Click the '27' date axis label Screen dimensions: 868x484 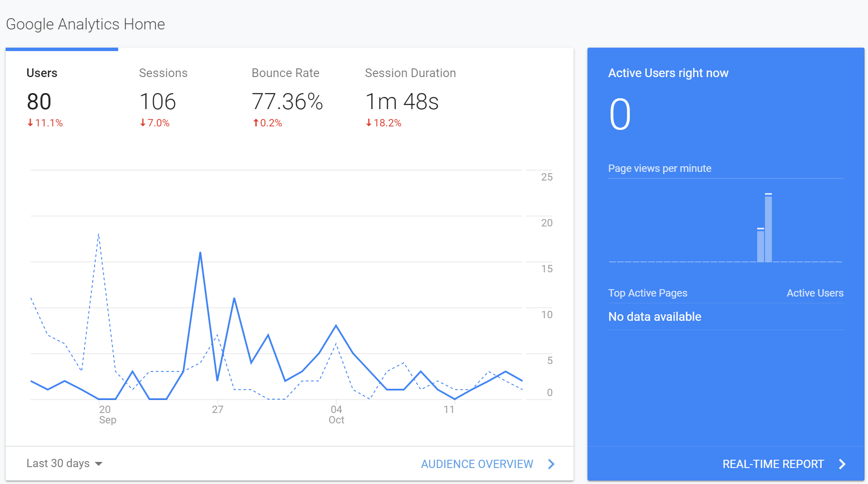pos(218,409)
